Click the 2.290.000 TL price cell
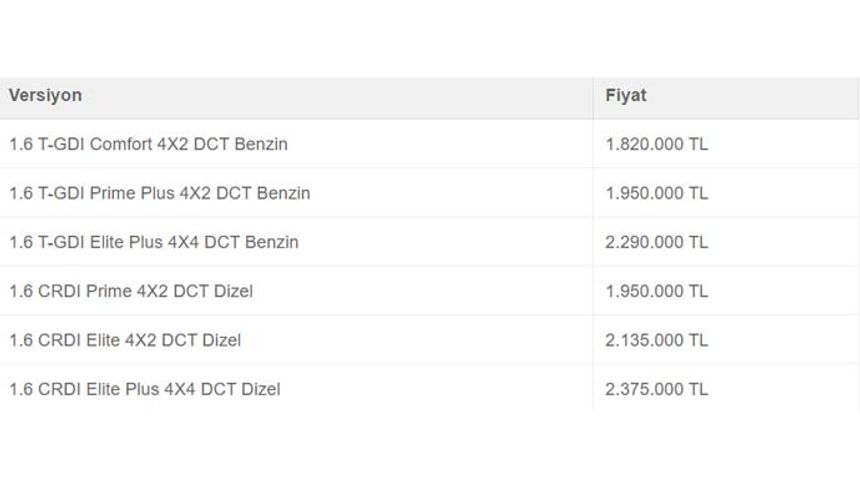Viewport: 860px width, 504px height. pyautogui.click(x=657, y=242)
